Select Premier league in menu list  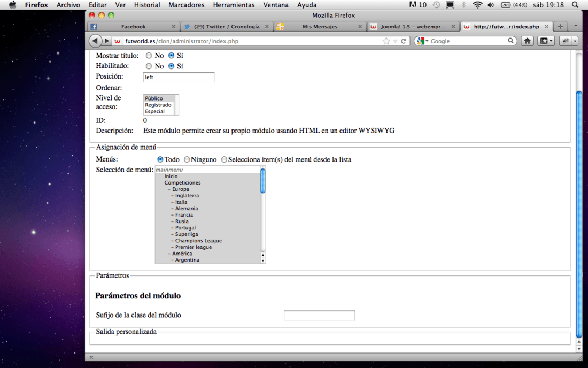tap(208, 247)
